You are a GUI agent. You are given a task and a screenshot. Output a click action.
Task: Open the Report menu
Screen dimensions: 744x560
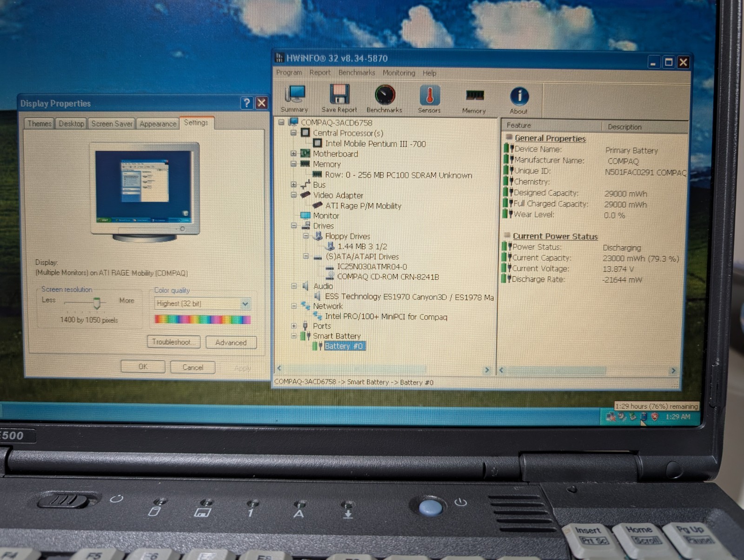[320, 73]
